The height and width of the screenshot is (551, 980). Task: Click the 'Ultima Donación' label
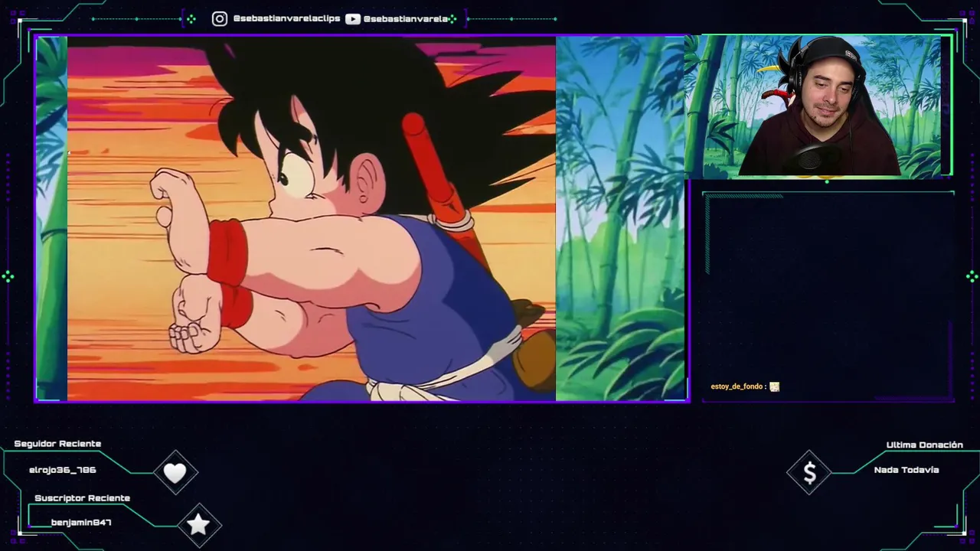click(925, 445)
